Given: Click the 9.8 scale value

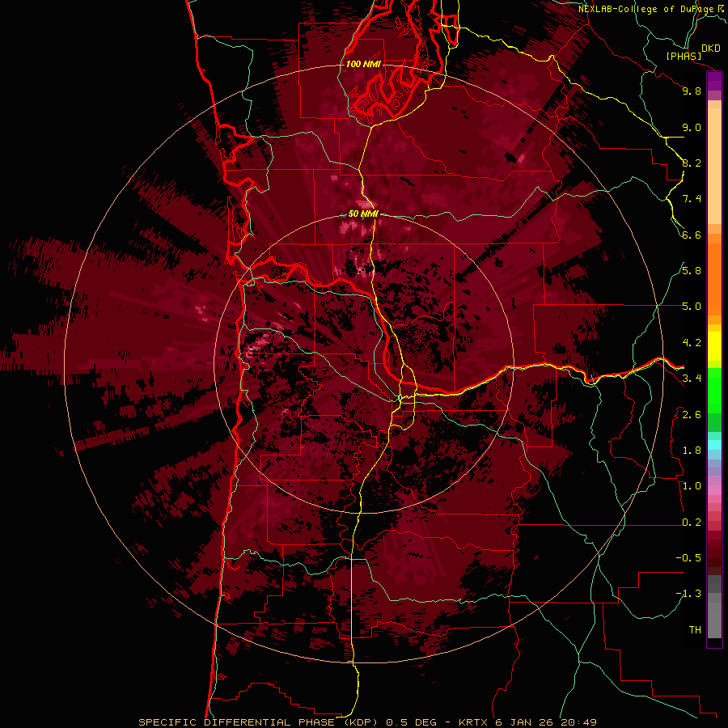Looking at the screenshot, I should (692, 91).
